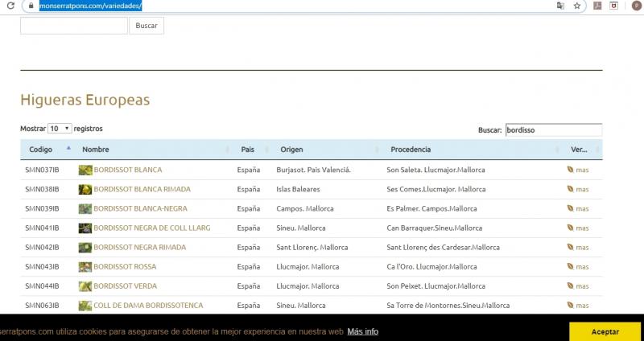The height and width of the screenshot is (341, 644).
Task: Sort by Origen column header
Action: (291, 150)
